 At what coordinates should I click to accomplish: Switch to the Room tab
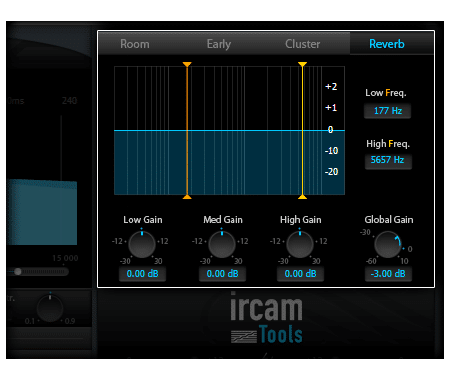(135, 44)
